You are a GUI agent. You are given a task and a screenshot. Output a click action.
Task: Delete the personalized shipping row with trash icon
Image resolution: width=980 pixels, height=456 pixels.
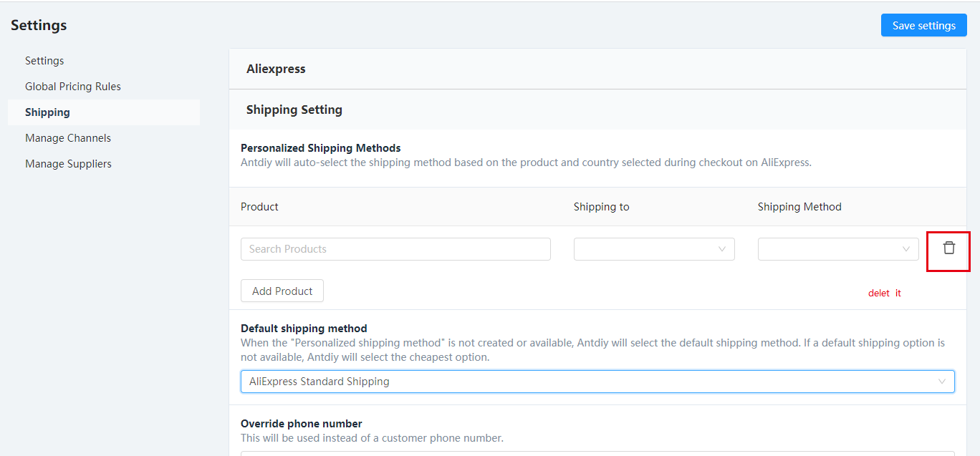(948, 248)
